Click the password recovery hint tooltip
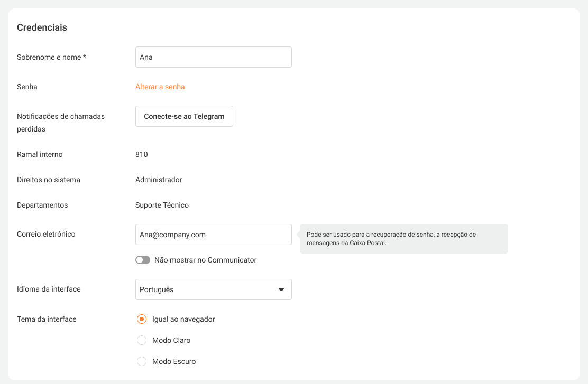This screenshot has height=384, width=588. click(403, 239)
